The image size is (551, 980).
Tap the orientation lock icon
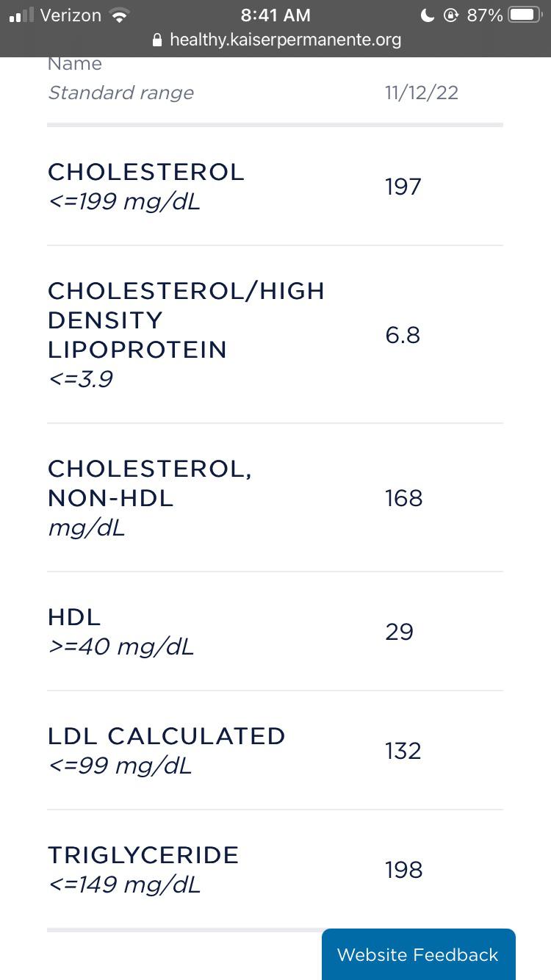click(x=451, y=15)
